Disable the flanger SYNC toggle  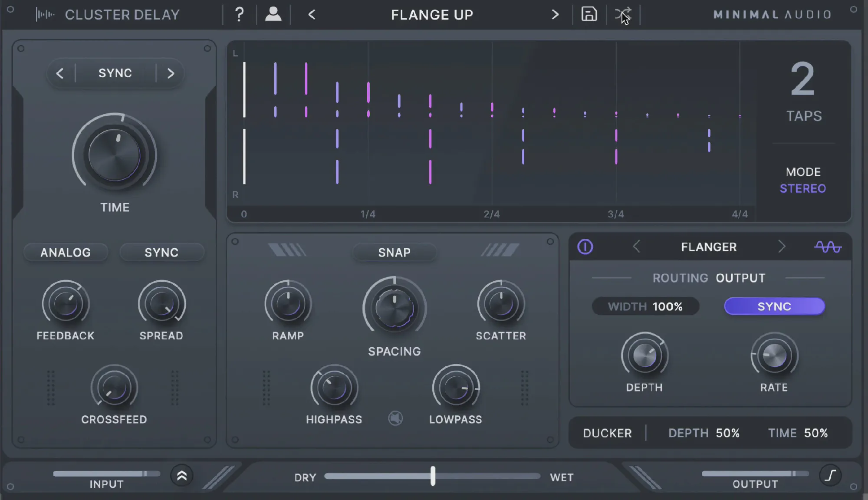[774, 306]
